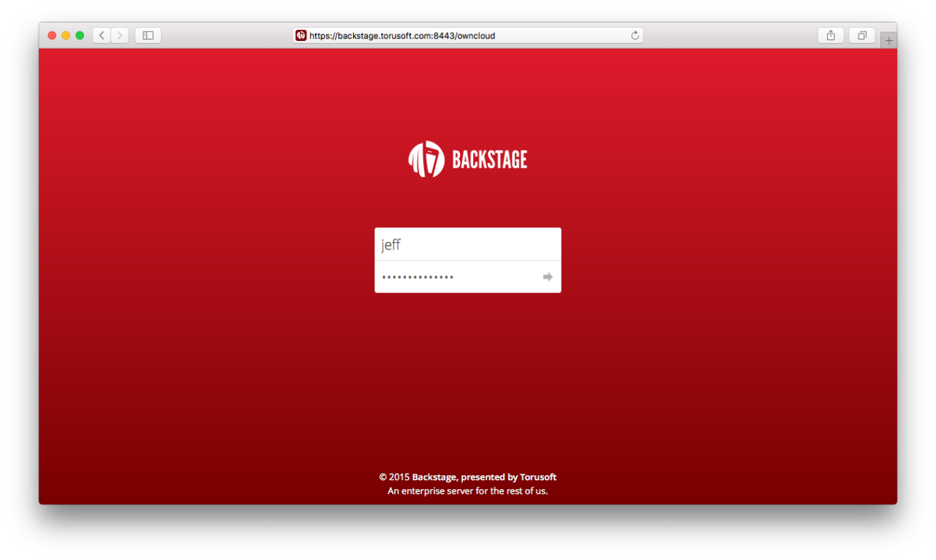Image resolution: width=936 pixels, height=560 pixels.
Task: Open the Share menu icon
Action: (831, 35)
